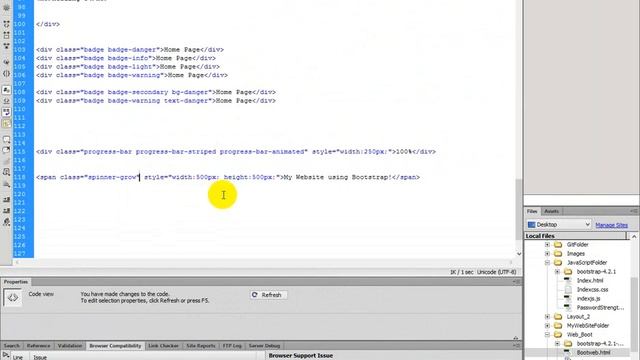Image resolution: width=640 pixels, height=360 pixels.
Task: Open the FTP Log tab
Action: point(232,346)
